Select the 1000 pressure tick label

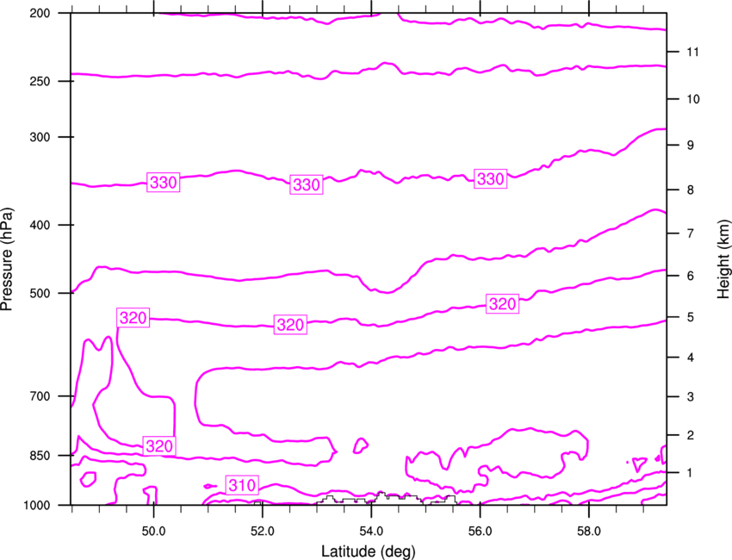click(36, 506)
